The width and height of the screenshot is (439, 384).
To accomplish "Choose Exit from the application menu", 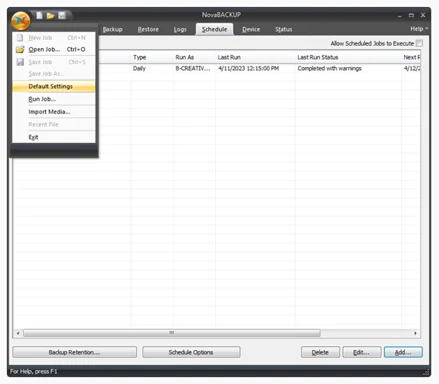I will [x=54, y=137].
